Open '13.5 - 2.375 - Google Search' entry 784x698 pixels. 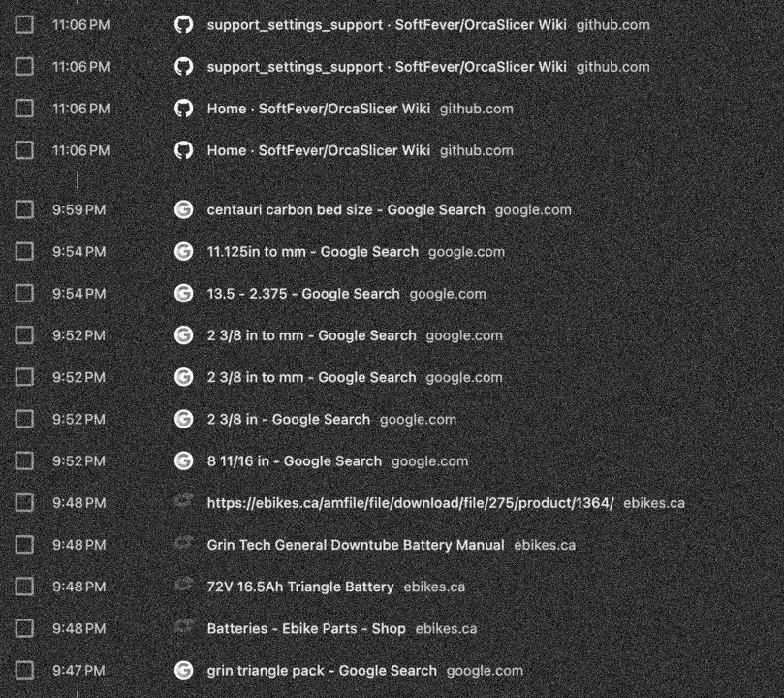click(303, 294)
